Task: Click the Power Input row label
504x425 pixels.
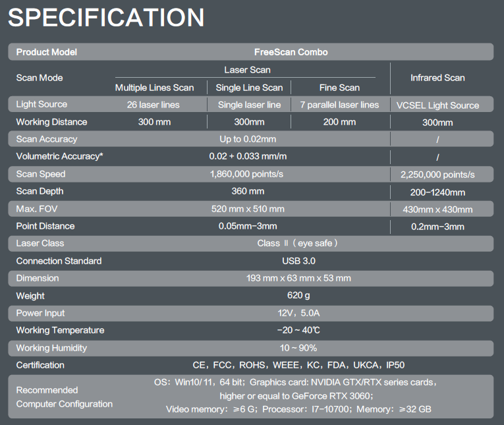Action: pyautogui.click(x=40, y=313)
